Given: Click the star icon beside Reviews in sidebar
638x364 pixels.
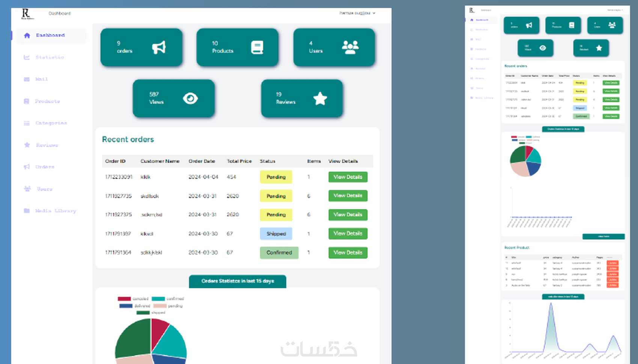Looking at the screenshot, I should [27, 145].
